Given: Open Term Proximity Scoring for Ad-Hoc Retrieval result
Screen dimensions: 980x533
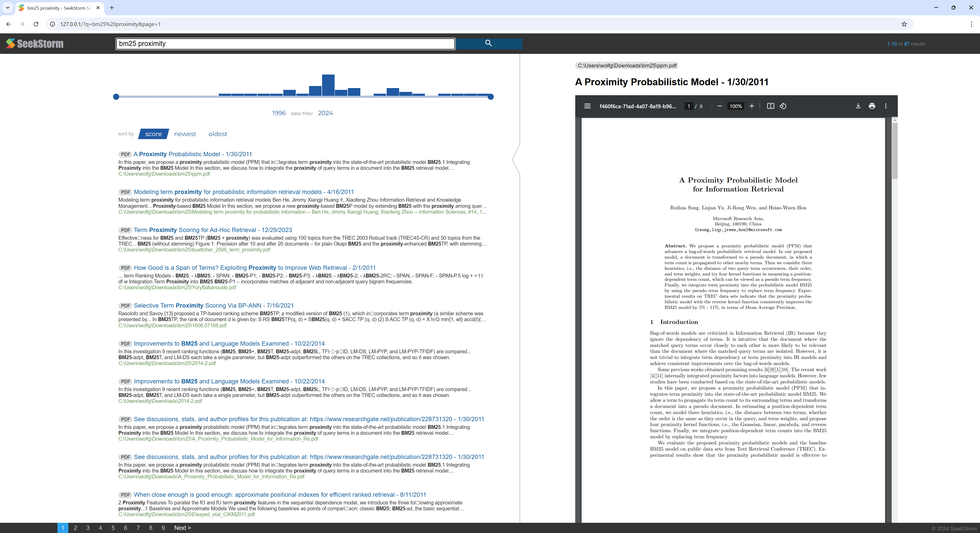Looking at the screenshot, I should click(x=213, y=230).
